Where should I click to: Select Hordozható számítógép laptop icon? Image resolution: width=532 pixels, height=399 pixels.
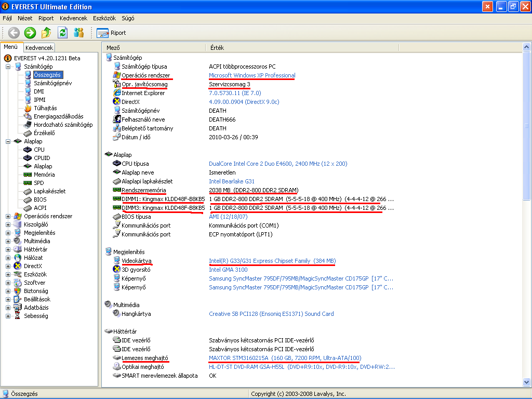[x=28, y=125]
